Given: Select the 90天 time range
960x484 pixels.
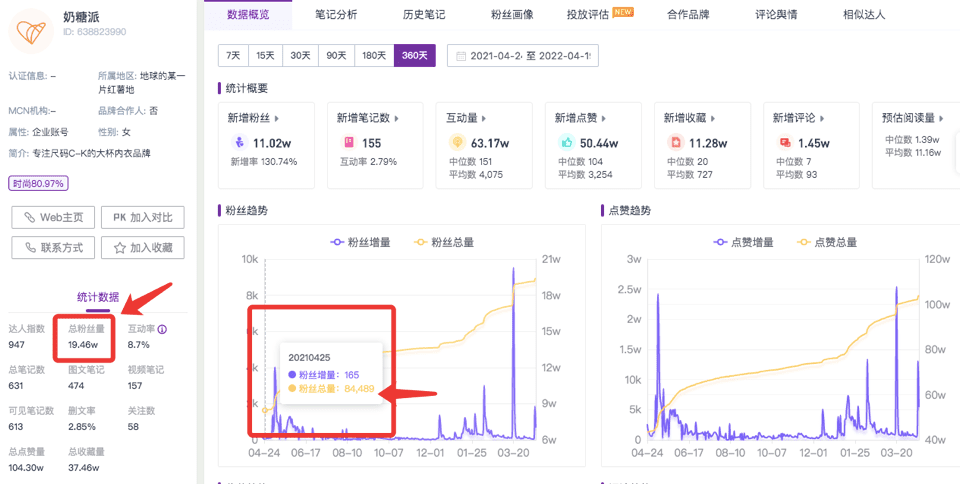Looking at the screenshot, I should pyautogui.click(x=336, y=55).
